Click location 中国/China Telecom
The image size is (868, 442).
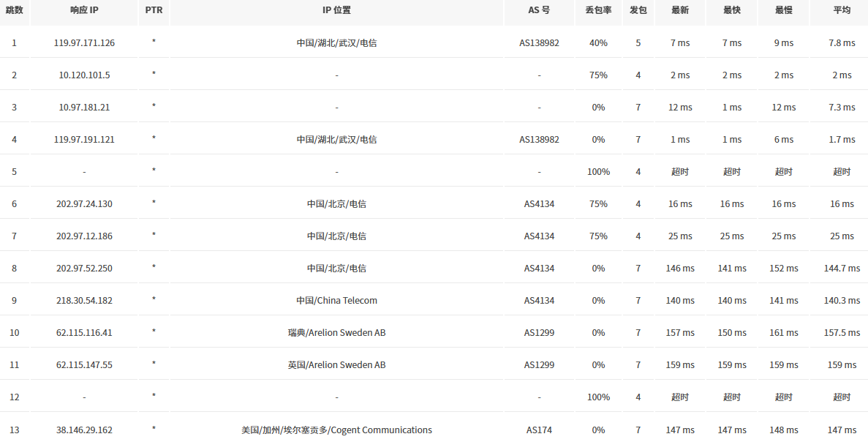[336, 300]
